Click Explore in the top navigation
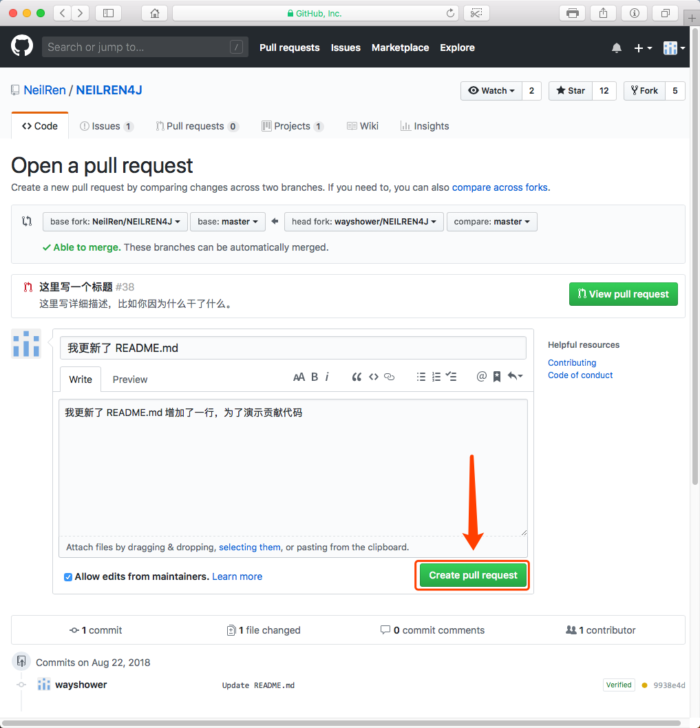This screenshot has height=728, width=700. [458, 48]
